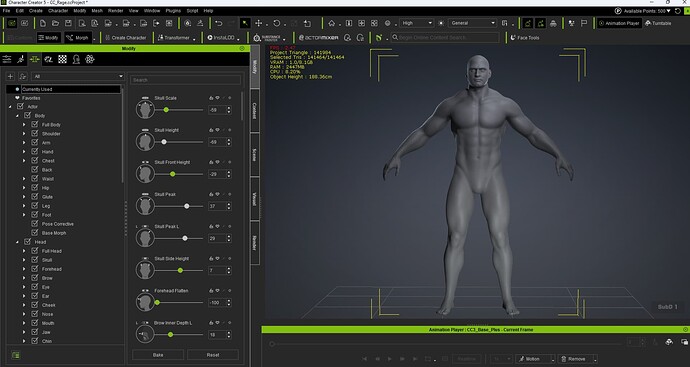Toggle the Nose checkbox
The width and height of the screenshot is (690, 367).
tap(35, 314)
